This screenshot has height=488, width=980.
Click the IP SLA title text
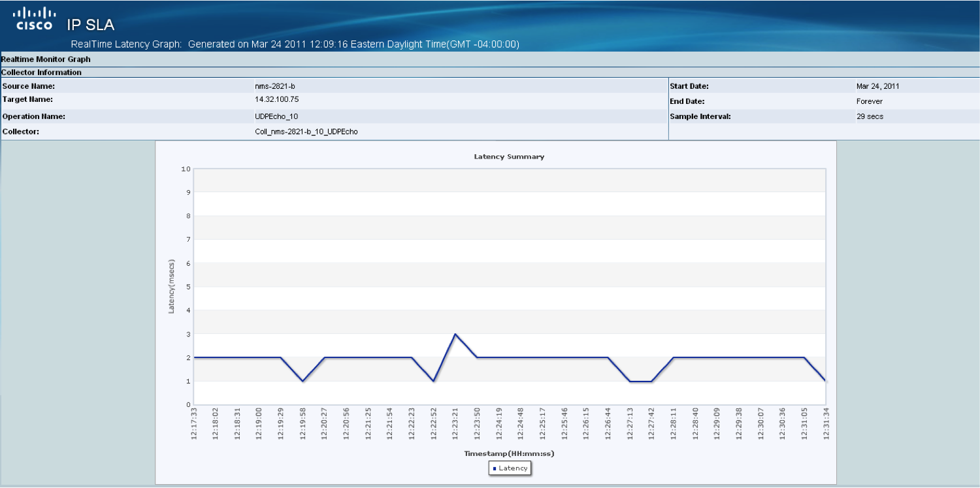pyautogui.click(x=91, y=25)
